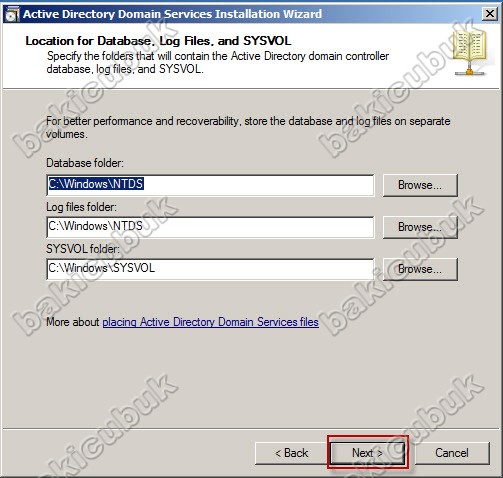Close the wizard window with X
The height and width of the screenshot is (478, 503).
click(490, 14)
